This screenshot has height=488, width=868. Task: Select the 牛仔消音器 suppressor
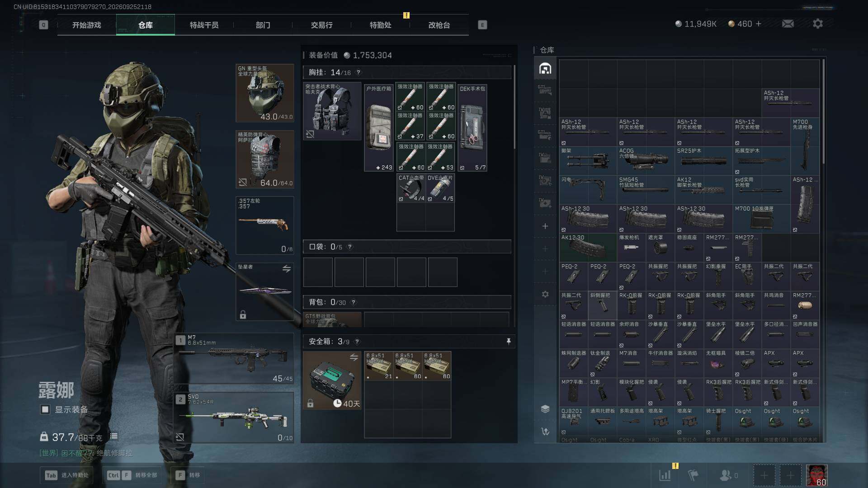pyautogui.click(x=660, y=363)
